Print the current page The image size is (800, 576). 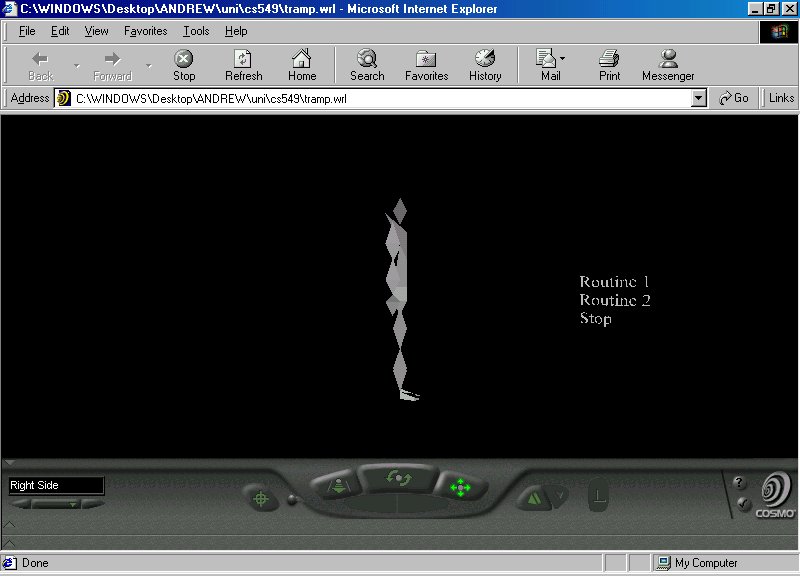(x=609, y=65)
